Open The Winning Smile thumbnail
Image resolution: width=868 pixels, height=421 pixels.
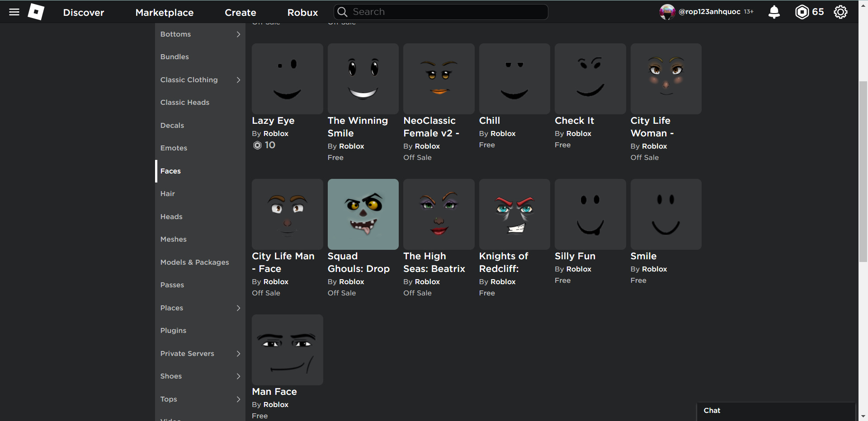tap(363, 79)
